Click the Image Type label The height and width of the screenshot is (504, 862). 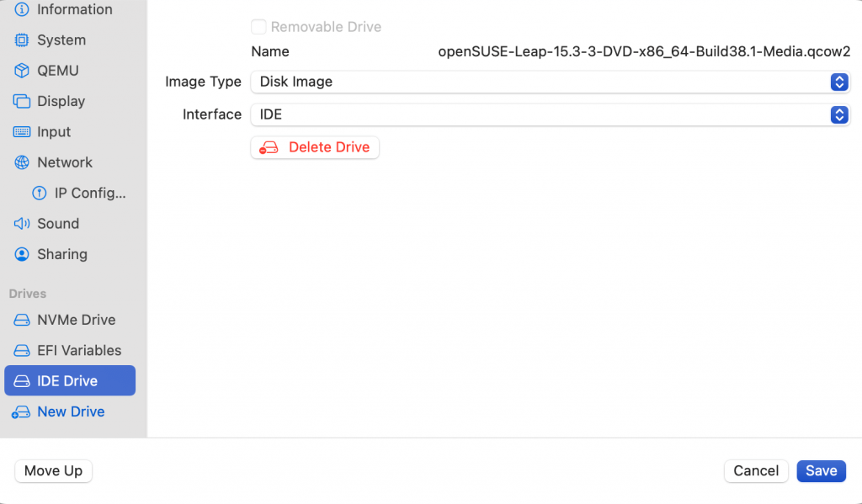click(x=203, y=82)
